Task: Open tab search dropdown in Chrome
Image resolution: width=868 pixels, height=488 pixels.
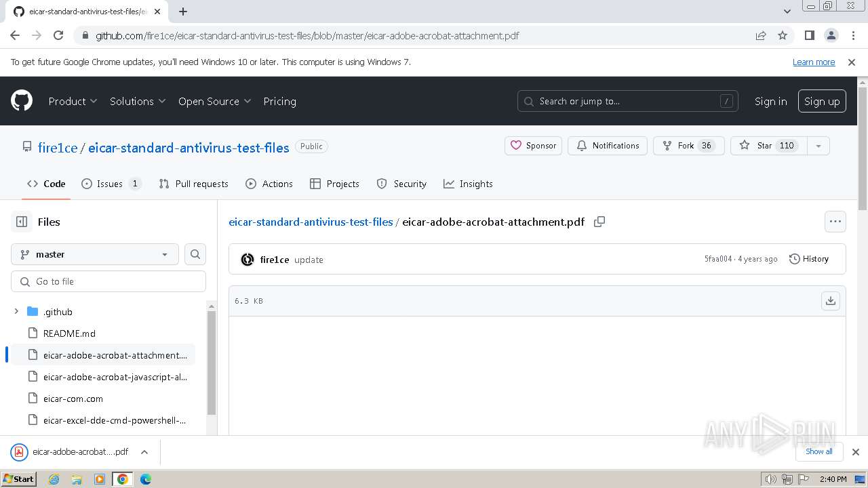Action: tap(787, 12)
